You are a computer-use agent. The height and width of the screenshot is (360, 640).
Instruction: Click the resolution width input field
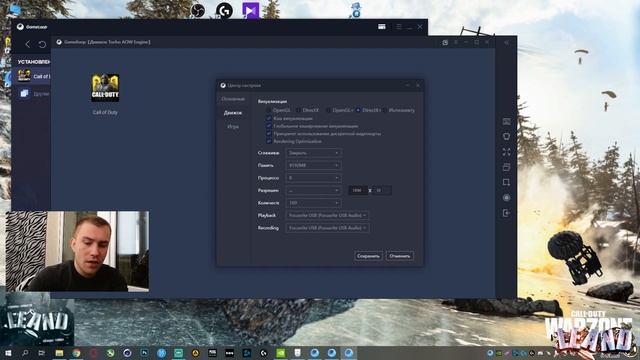click(x=358, y=190)
